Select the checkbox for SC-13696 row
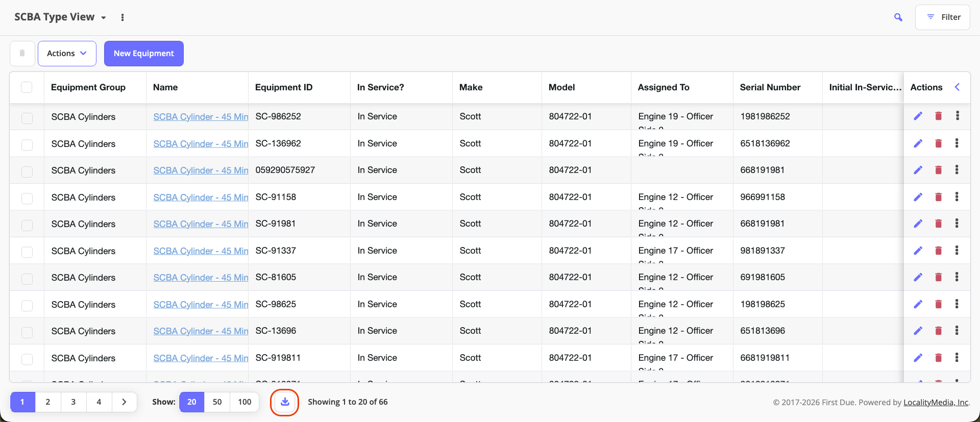Viewport: 980px width, 422px height. [x=27, y=332]
